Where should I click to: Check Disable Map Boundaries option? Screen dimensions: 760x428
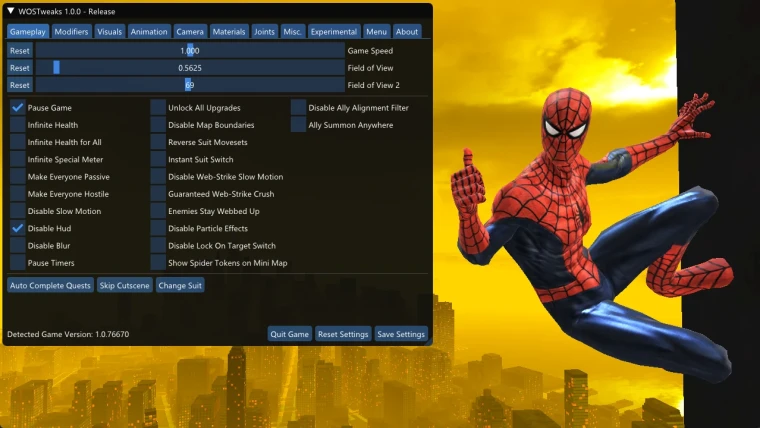tap(158, 125)
